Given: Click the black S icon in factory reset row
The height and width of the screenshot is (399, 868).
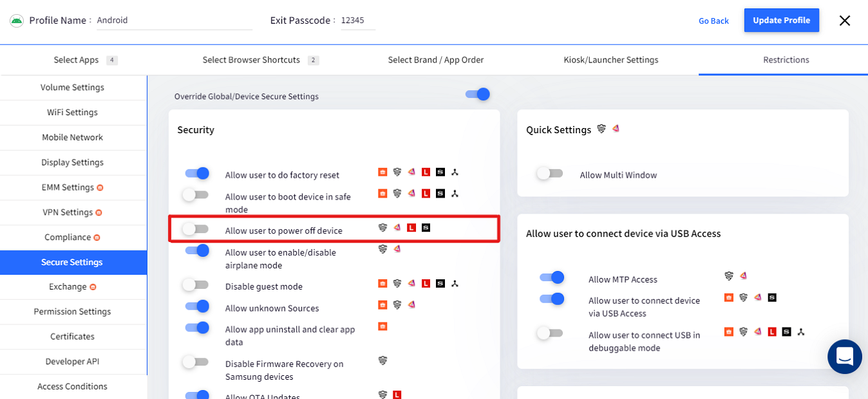Looking at the screenshot, I should pos(440,172).
